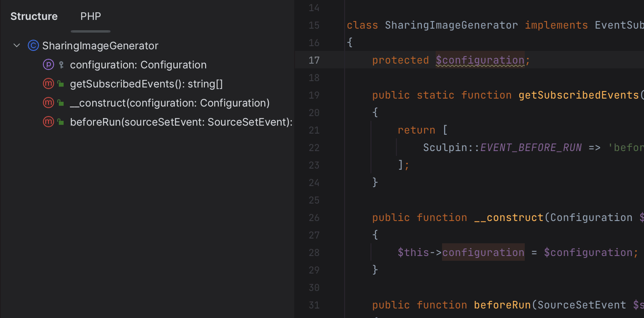Collapse the SharingImageGenerator tree node
This screenshot has height=318, width=644.
click(x=17, y=45)
